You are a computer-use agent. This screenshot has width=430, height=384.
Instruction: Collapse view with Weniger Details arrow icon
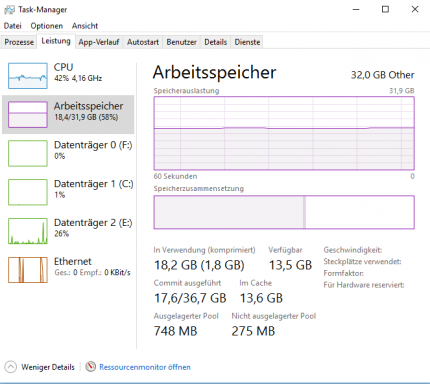[x=11, y=367]
